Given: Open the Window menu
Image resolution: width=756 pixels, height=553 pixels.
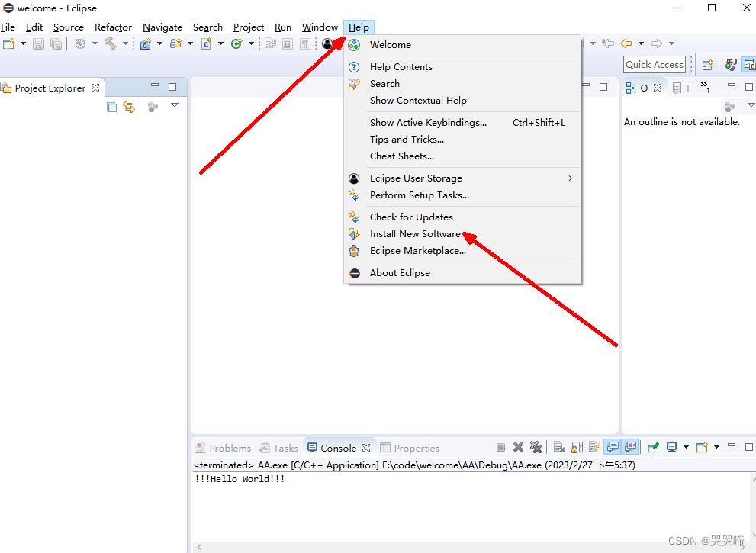Looking at the screenshot, I should coord(320,27).
